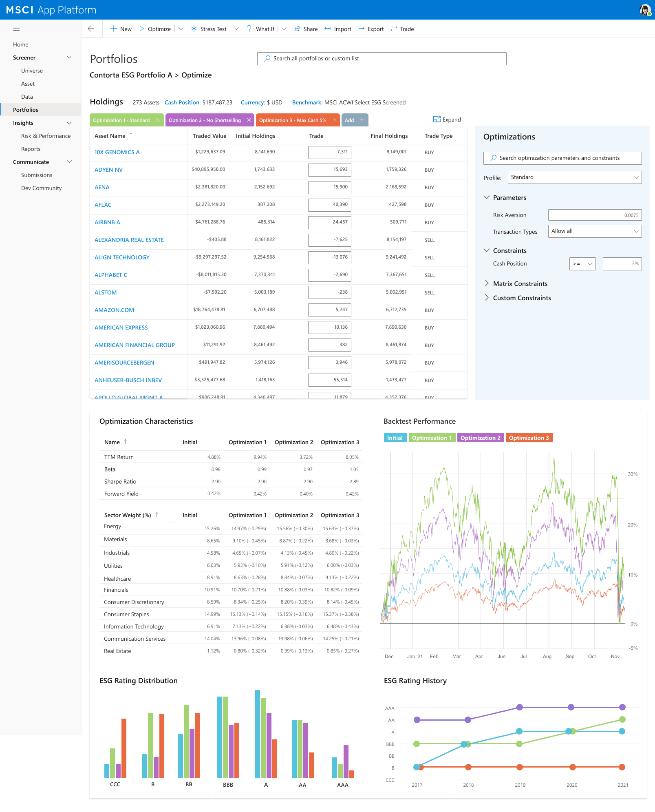Viewport: 655px width, 812px height.
Task: Click the New plus icon
Action: tap(114, 29)
